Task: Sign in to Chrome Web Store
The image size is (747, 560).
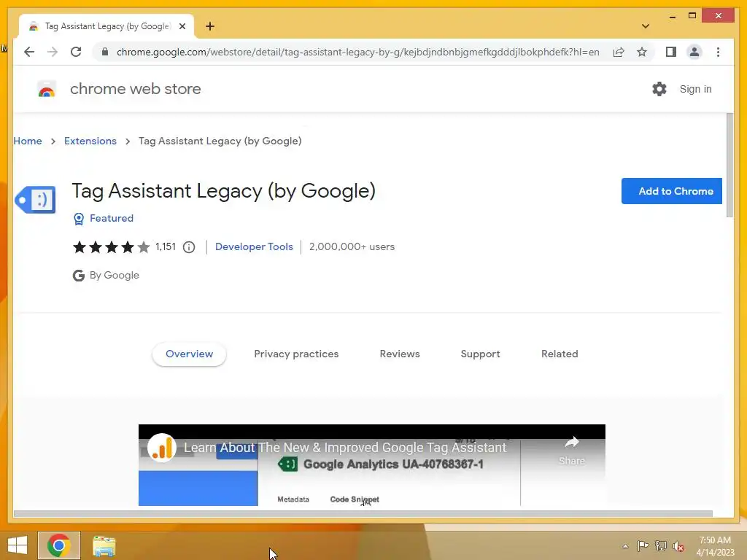Action: (x=695, y=89)
